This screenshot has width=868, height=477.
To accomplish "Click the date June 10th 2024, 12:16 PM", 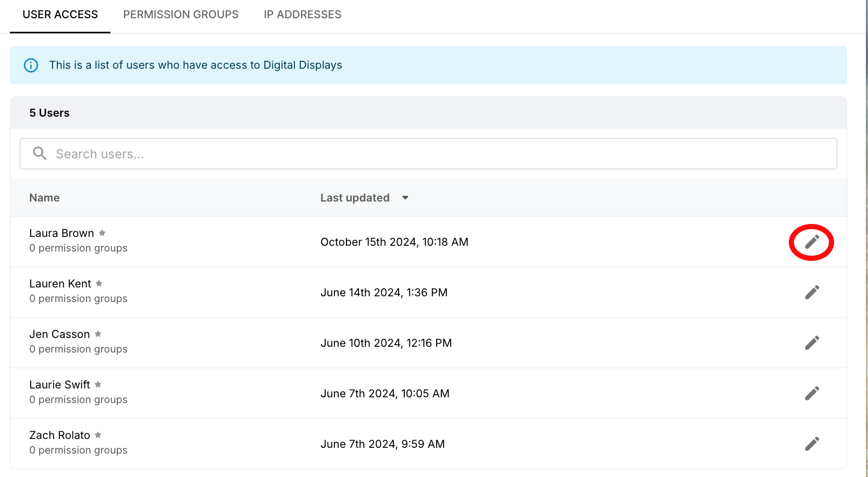I will pos(386,343).
